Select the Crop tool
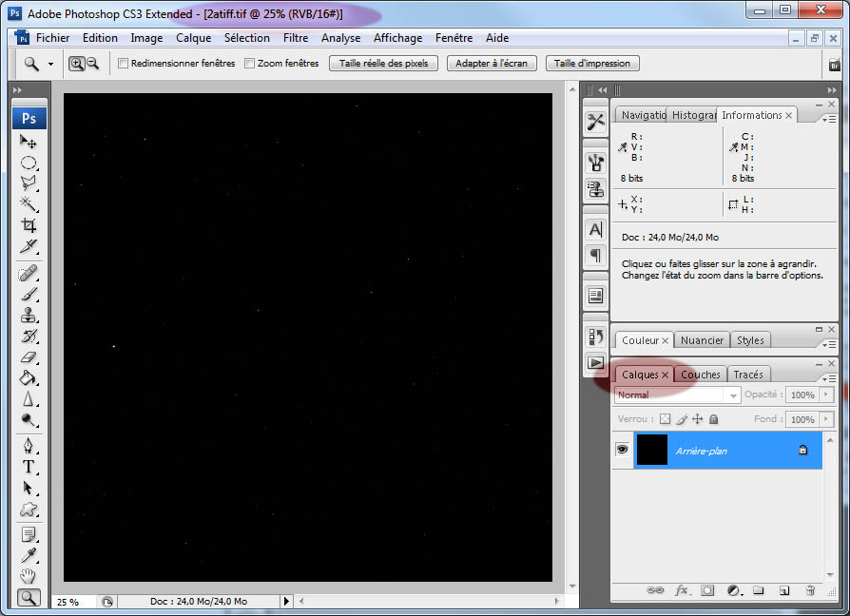Screen dimensions: 850x616 pyautogui.click(x=29, y=225)
